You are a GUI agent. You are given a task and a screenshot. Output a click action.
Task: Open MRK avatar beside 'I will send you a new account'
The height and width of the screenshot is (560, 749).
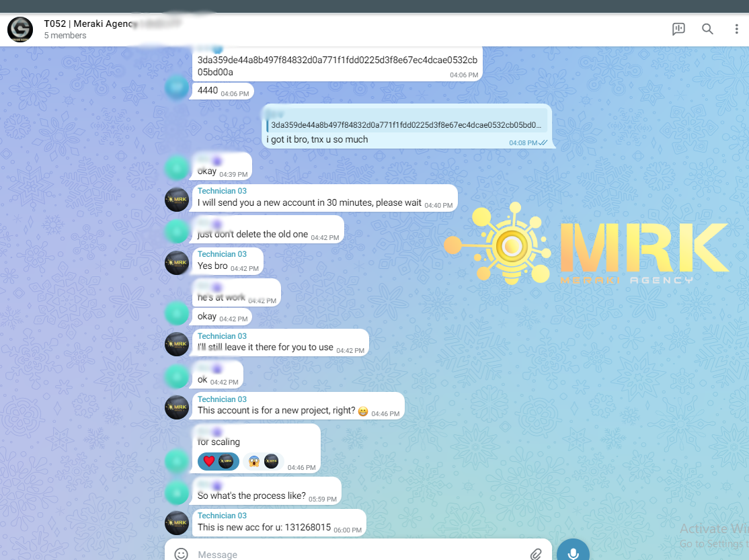click(x=177, y=200)
